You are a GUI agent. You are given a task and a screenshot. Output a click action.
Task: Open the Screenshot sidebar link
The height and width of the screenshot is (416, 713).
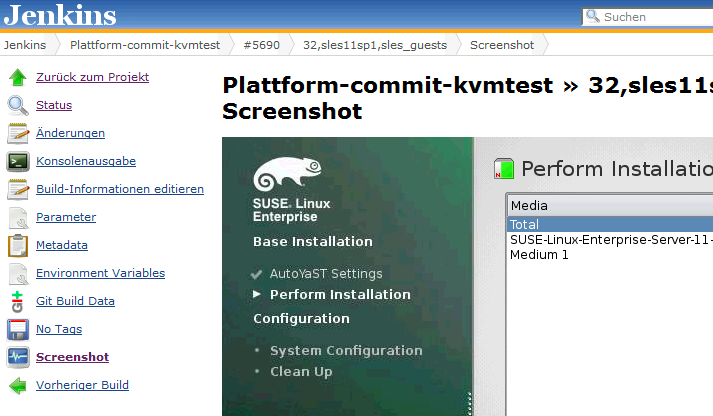pos(72,357)
